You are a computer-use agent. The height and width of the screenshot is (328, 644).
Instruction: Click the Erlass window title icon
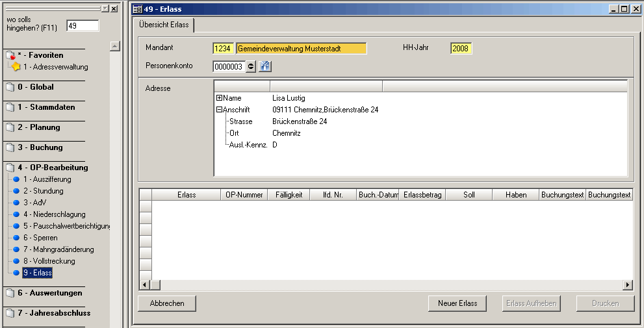[x=137, y=9]
